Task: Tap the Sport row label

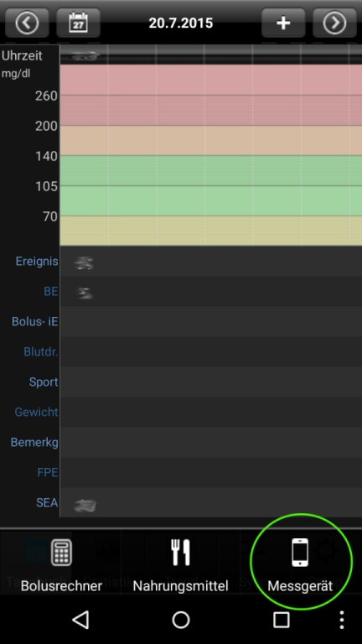Action: tap(44, 382)
